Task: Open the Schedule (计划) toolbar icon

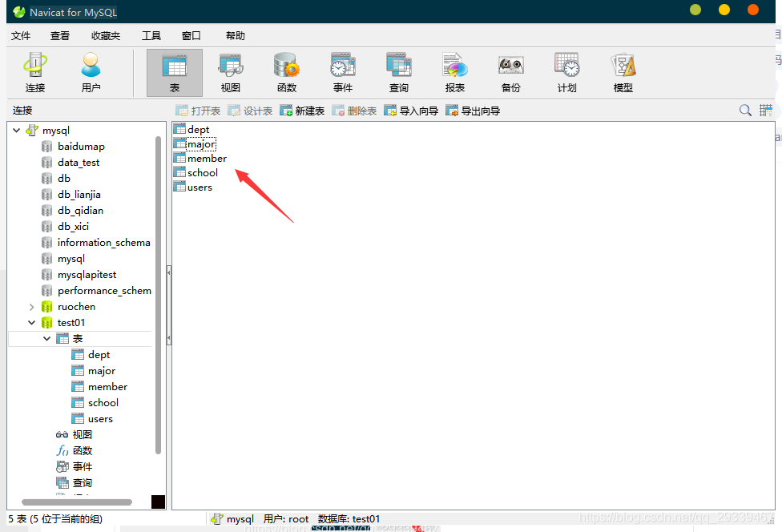Action: coord(566,73)
